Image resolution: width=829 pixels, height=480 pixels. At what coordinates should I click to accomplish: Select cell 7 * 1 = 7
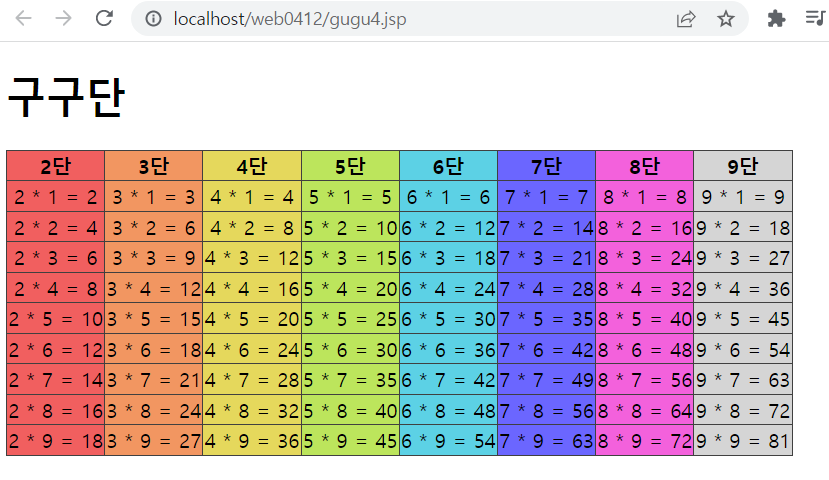point(547,197)
